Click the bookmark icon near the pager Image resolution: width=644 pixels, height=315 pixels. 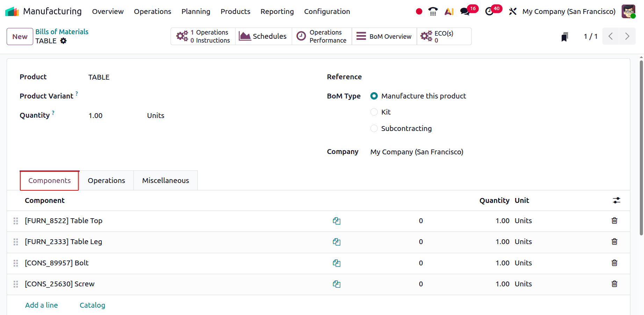pos(565,37)
